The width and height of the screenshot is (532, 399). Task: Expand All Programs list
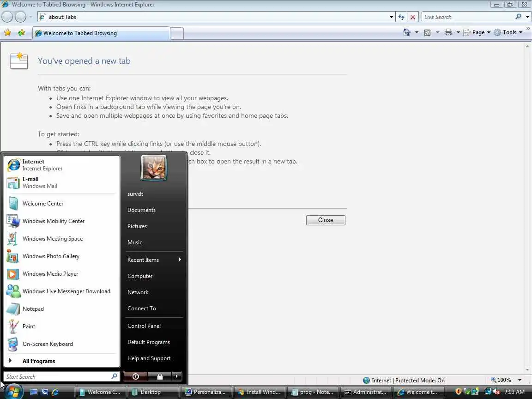pos(62,361)
